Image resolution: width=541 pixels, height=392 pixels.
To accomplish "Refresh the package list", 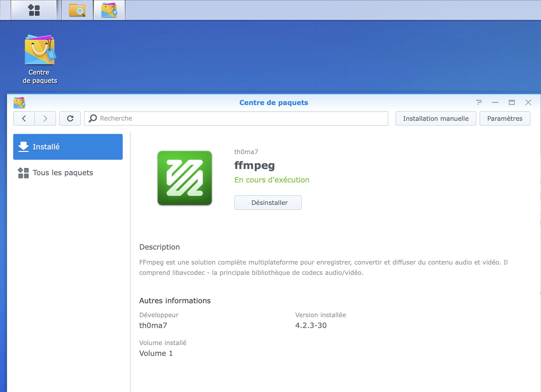I will pos(70,118).
